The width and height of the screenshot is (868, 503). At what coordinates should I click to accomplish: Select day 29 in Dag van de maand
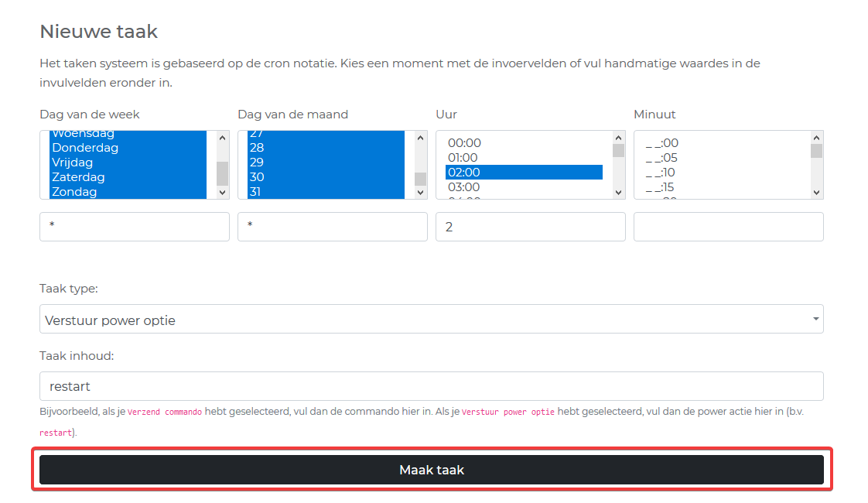(257, 163)
